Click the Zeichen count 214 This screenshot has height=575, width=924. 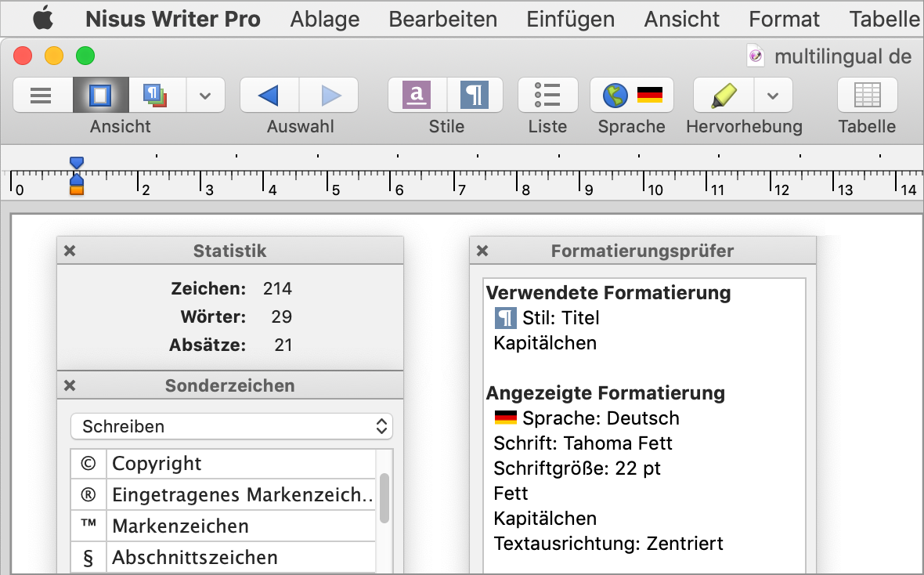click(x=277, y=288)
